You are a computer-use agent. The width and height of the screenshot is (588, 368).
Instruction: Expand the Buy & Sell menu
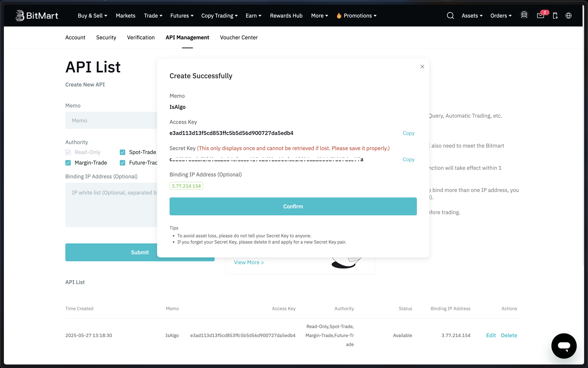tap(92, 16)
